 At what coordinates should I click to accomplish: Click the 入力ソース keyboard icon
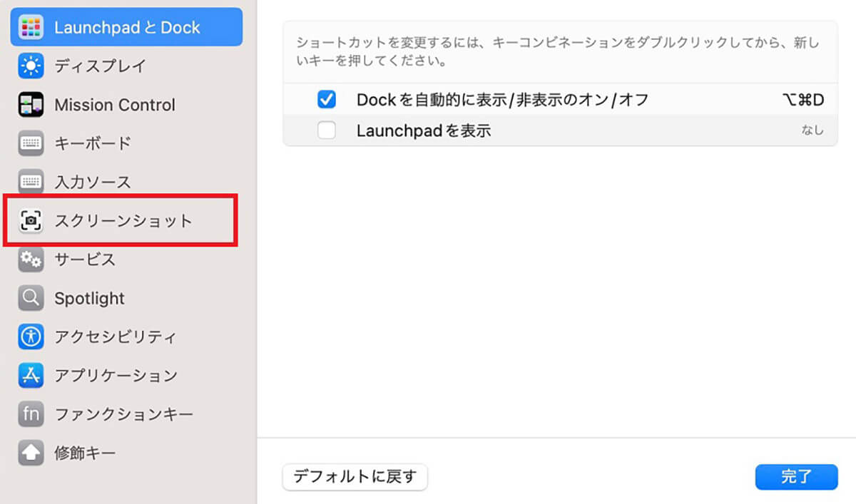pos(31,182)
